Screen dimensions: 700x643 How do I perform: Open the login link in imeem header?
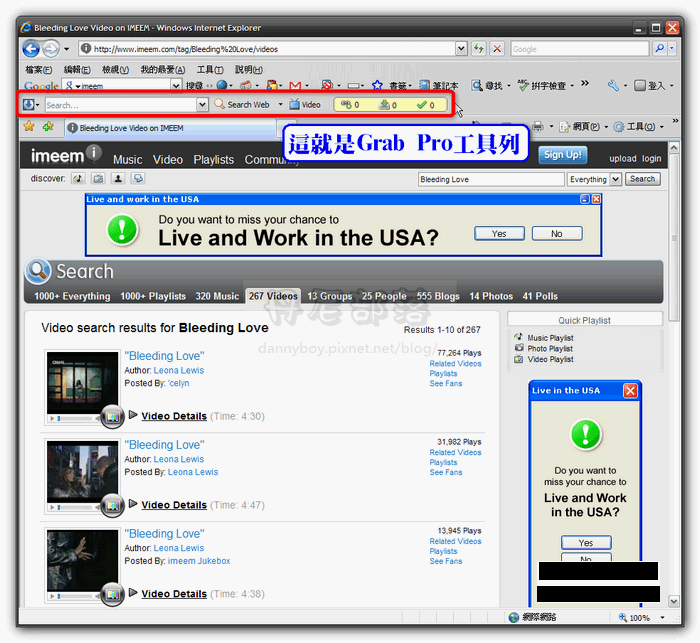pos(651,159)
